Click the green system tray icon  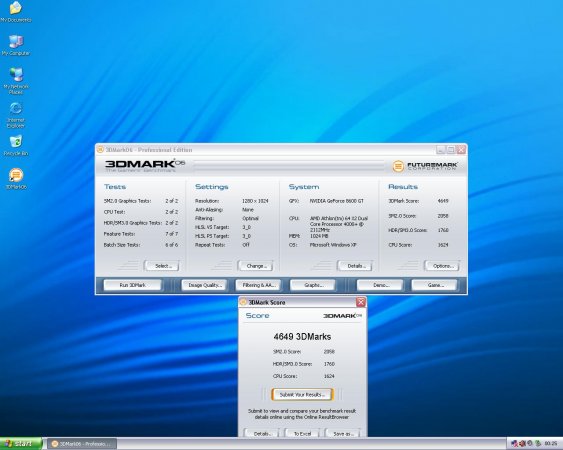538,444
